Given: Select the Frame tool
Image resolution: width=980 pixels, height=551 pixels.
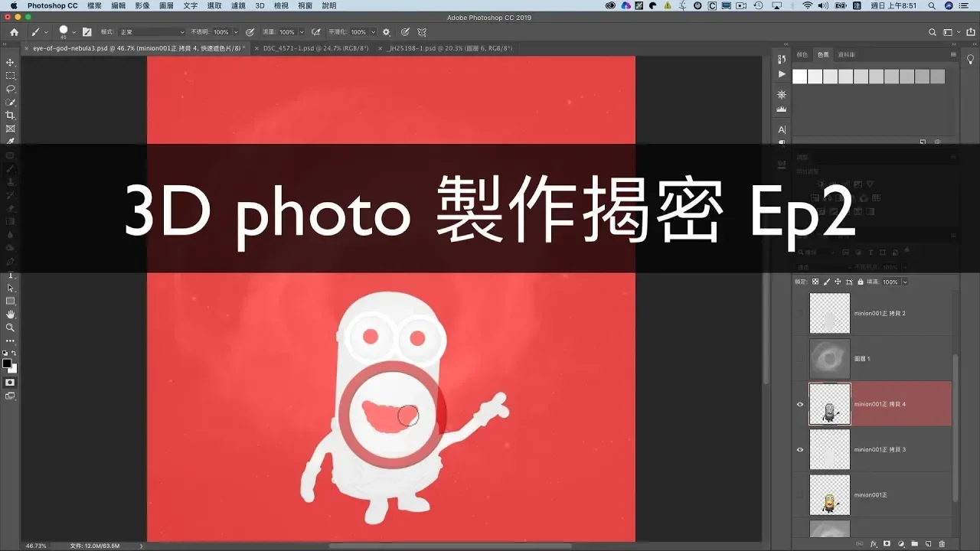Looking at the screenshot, I should (x=10, y=129).
